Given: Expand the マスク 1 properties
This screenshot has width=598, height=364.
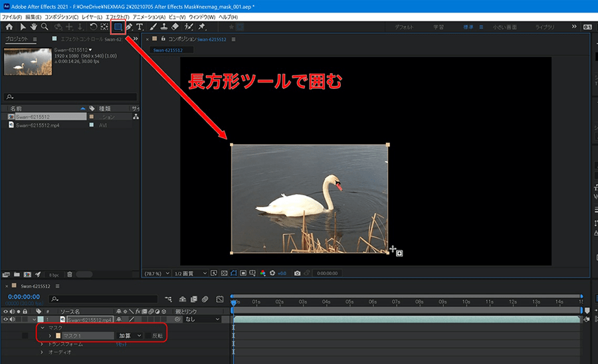Looking at the screenshot, I should coord(50,336).
